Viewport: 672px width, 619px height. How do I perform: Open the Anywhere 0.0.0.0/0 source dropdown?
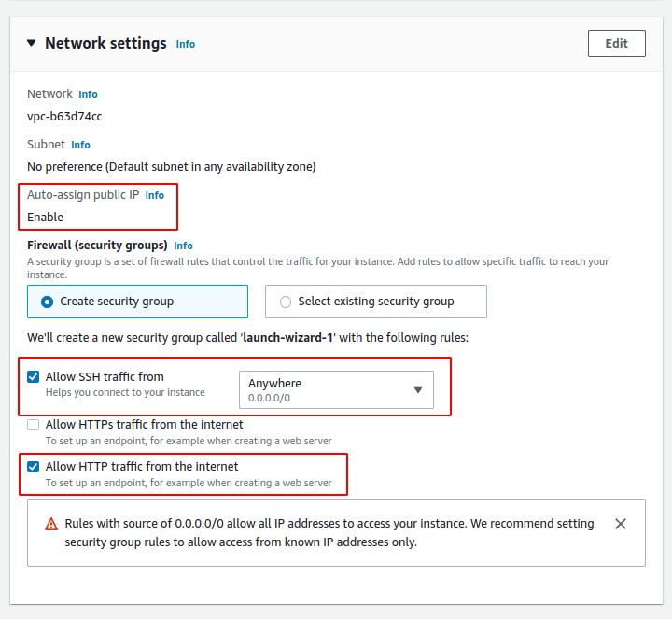pyautogui.click(x=336, y=389)
